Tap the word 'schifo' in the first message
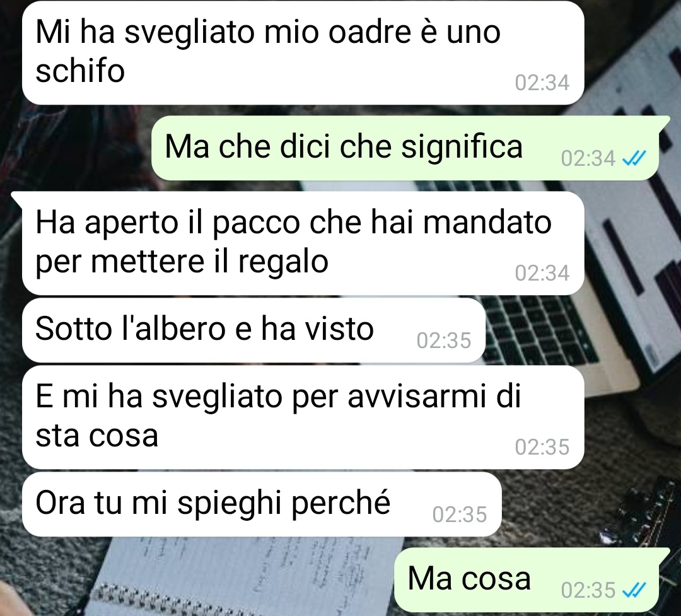 pyautogui.click(x=80, y=71)
